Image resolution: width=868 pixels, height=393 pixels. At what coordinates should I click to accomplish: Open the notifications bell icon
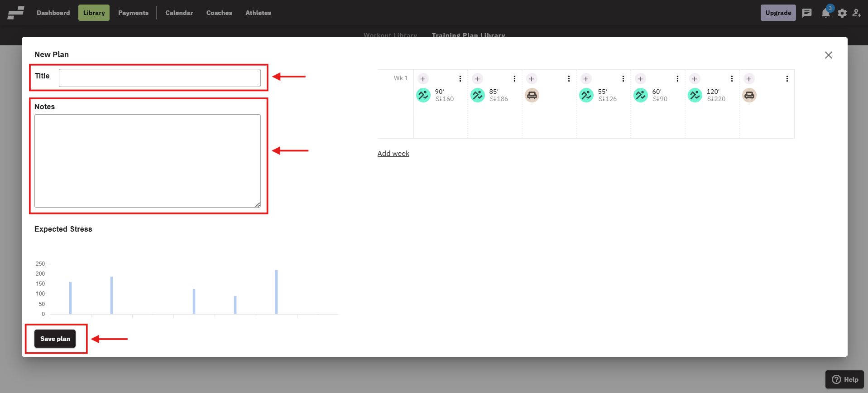826,13
